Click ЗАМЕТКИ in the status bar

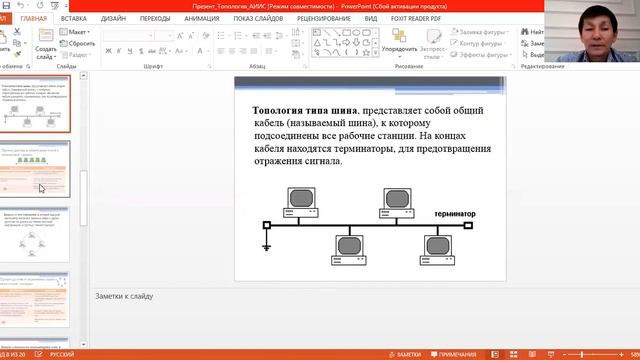(404, 354)
